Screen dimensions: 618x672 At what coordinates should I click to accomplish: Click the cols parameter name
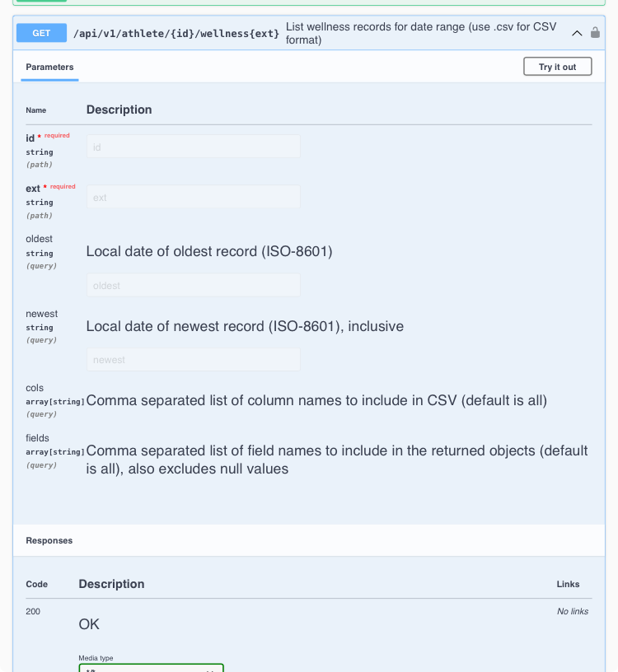point(35,388)
